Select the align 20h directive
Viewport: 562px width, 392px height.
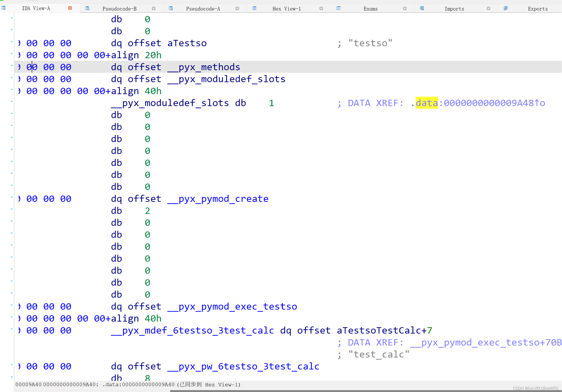click(x=136, y=55)
